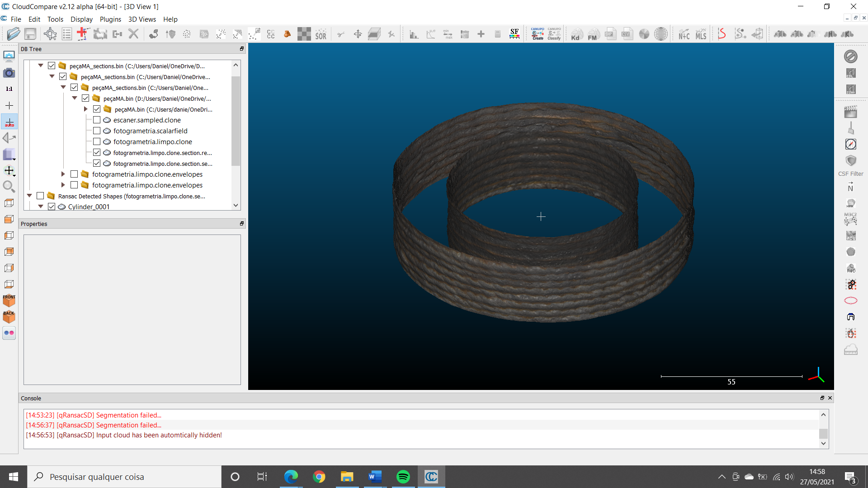Screen dimensions: 868x488
Task: Select the scissors segmentation tool
Action: pos(341,33)
